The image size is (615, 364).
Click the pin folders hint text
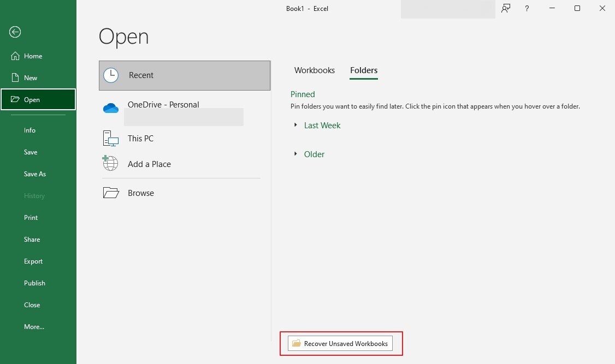coord(435,106)
